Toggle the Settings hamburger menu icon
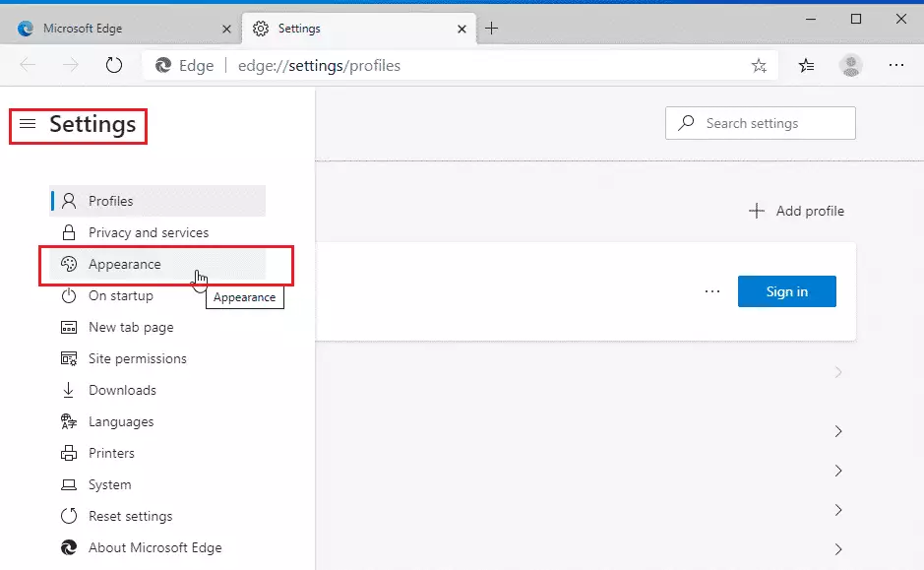924x570 pixels. coord(28,124)
